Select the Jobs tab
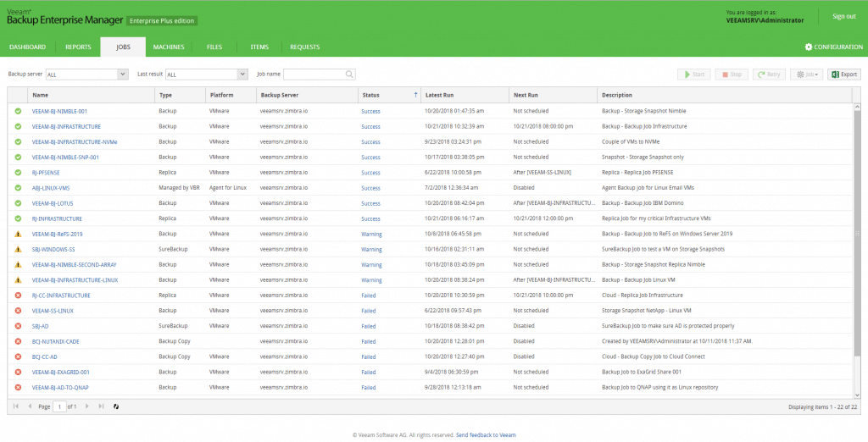 coord(123,47)
